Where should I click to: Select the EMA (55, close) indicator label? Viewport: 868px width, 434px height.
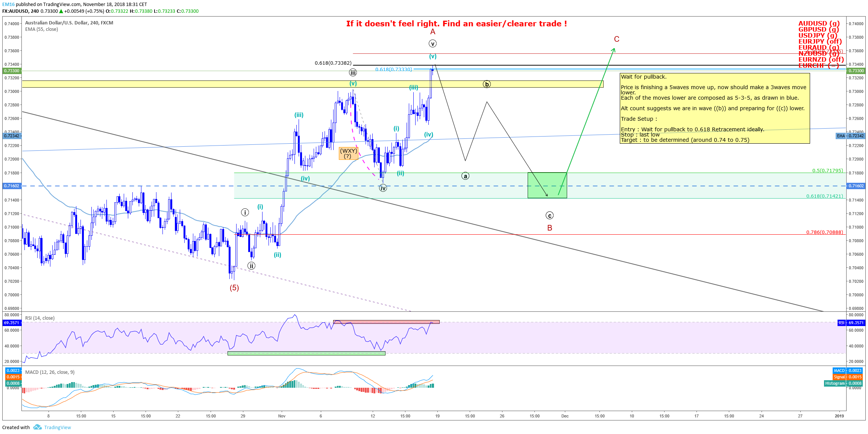click(41, 29)
